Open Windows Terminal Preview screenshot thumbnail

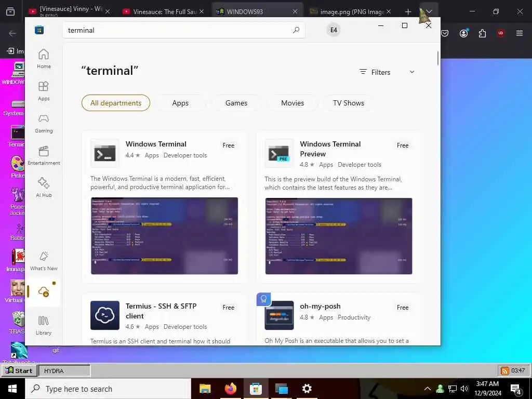pos(339,236)
